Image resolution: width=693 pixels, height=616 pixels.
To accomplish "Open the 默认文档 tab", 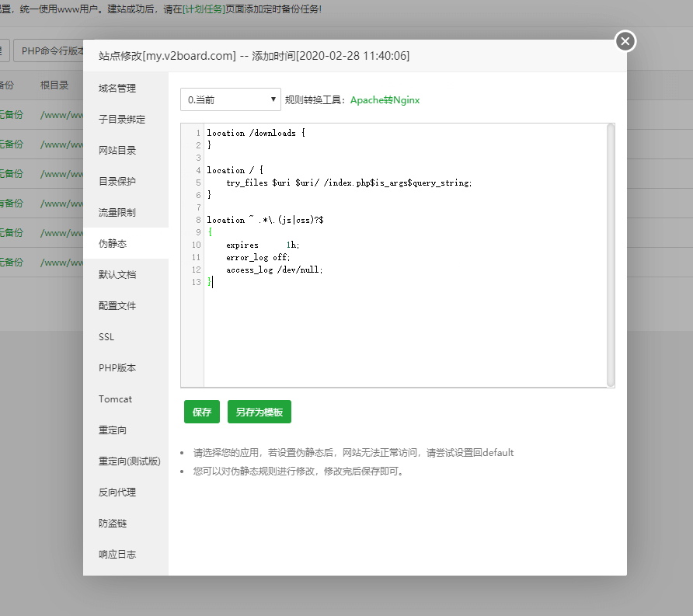I will pyautogui.click(x=117, y=275).
